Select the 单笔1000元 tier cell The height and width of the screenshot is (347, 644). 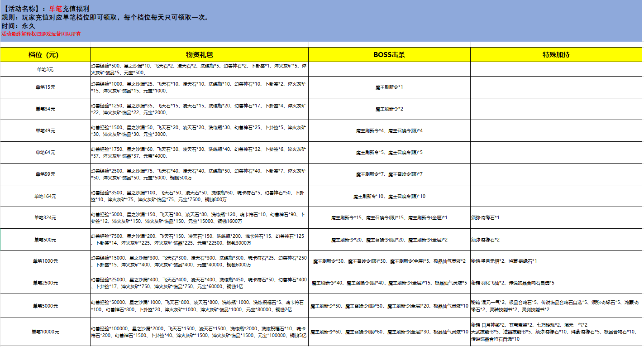point(45,261)
